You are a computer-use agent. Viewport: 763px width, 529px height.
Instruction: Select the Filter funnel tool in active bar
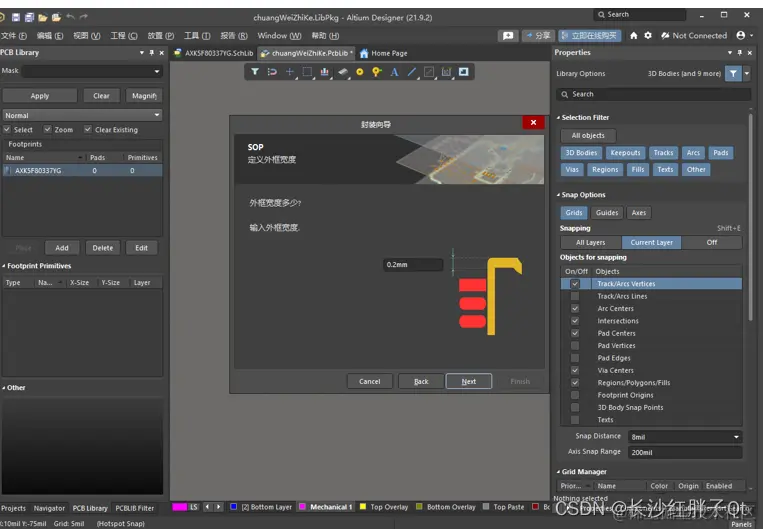coord(254,72)
